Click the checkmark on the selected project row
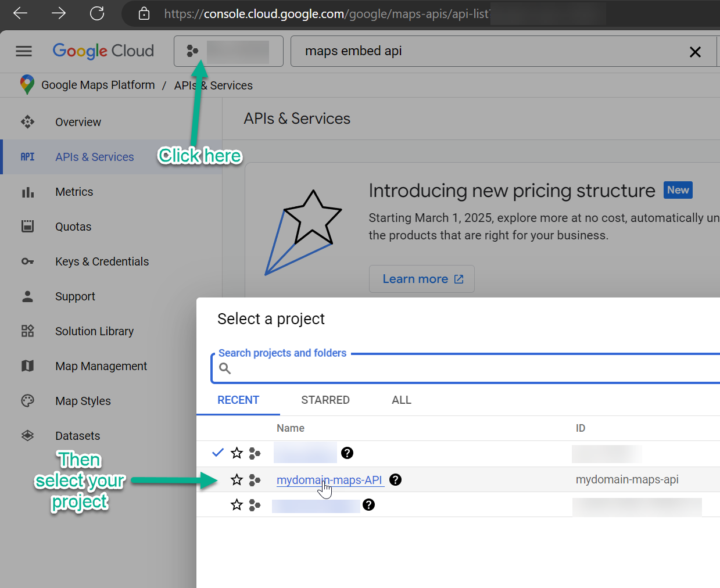Image resolution: width=720 pixels, height=588 pixels. click(x=218, y=453)
